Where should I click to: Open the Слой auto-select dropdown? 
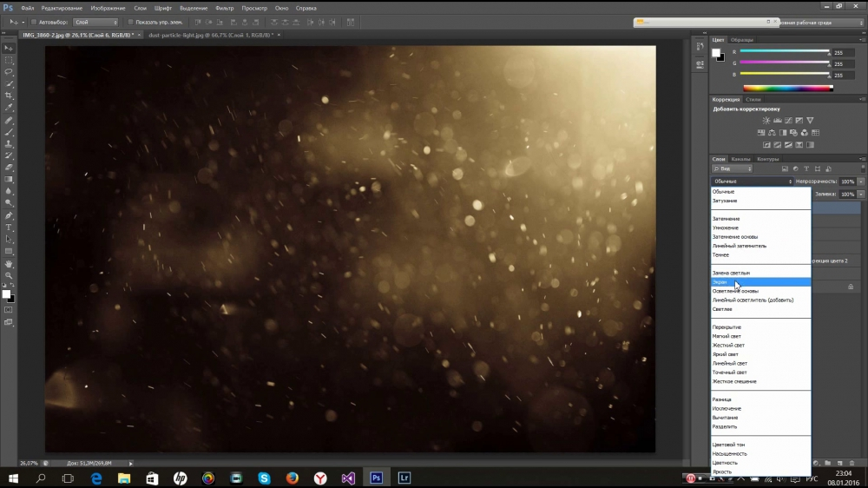94,22
